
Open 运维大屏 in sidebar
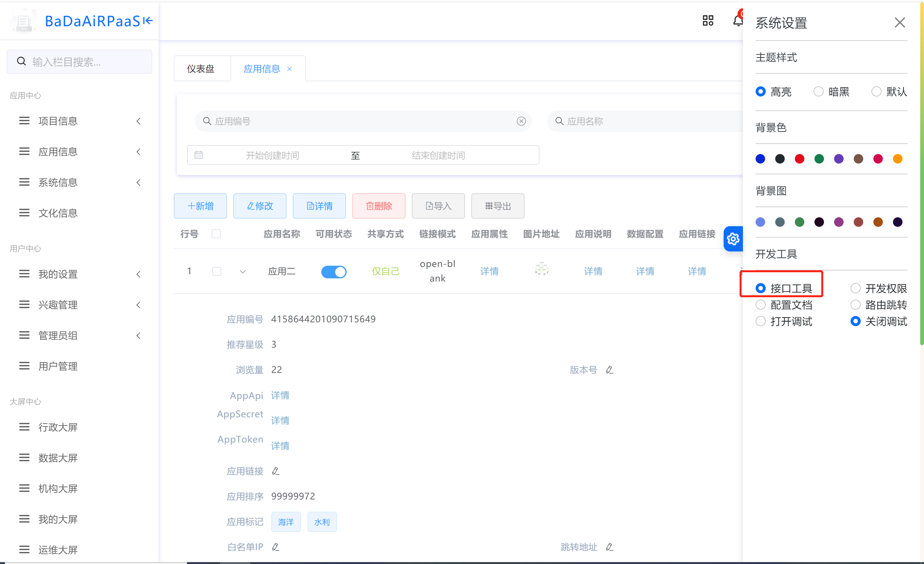58,550
